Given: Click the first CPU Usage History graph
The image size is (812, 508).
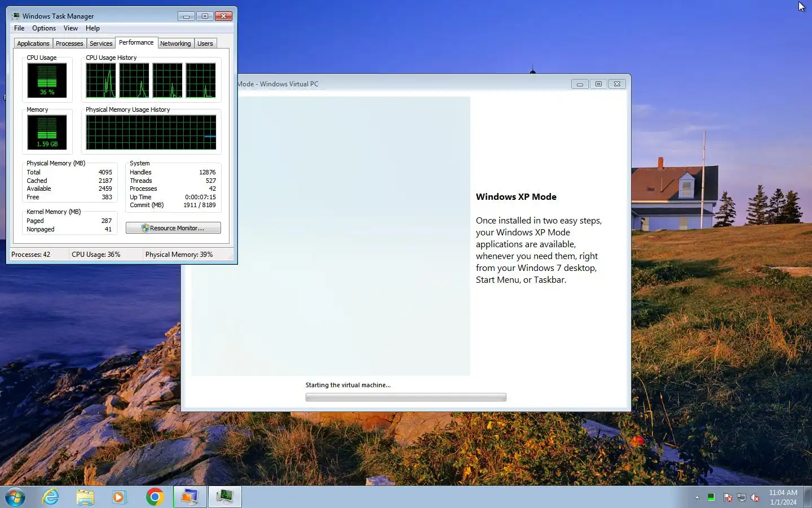Looking at the screenshot, I should pos(101,80).
